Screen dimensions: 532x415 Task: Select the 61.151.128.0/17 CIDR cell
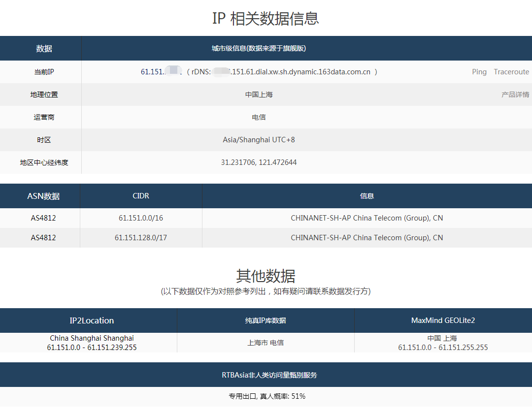[x=141, y=238]
